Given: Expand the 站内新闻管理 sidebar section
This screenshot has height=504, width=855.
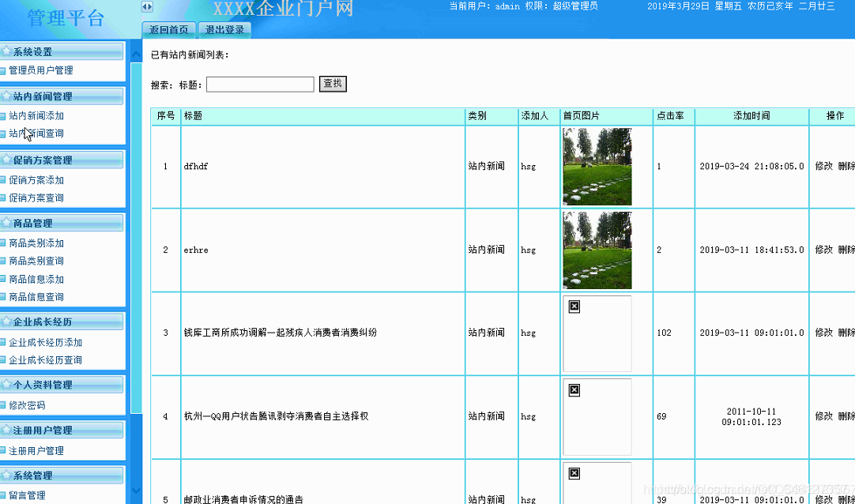Looking at the screenshot, I should click(x=62, y=96).
